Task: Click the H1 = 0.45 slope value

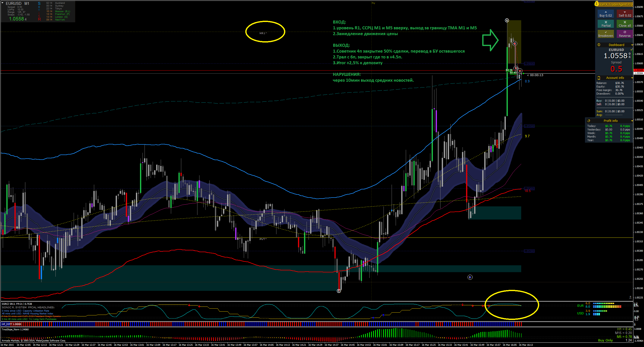Action: [x=625, y=329]
